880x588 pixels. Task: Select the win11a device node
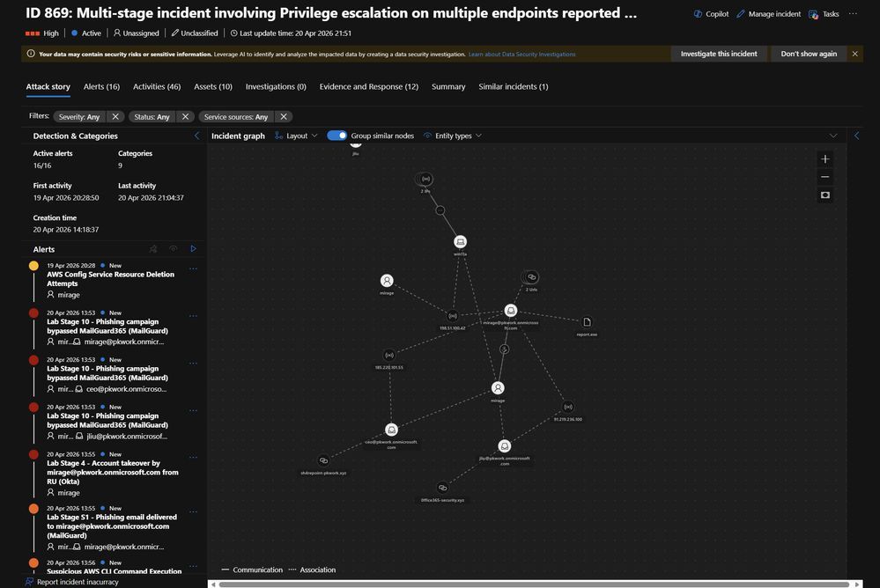pyautogui.click(x=460, y=242)
